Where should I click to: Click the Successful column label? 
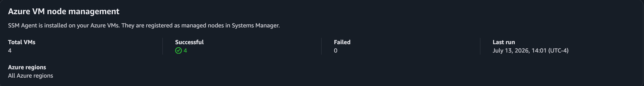tap(189, 42)
